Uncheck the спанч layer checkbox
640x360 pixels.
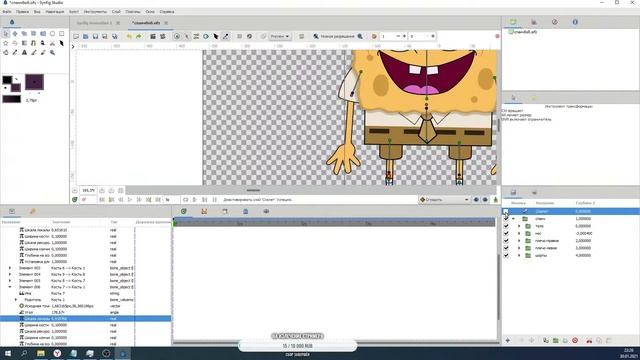[x=506, y=219]
